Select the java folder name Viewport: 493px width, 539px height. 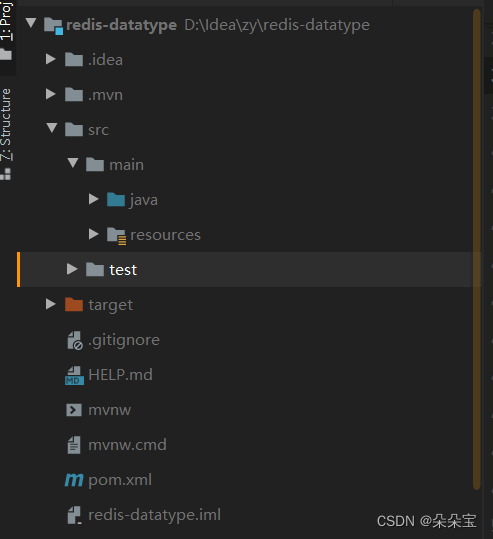pyautogui.click(x=144, y=200)
